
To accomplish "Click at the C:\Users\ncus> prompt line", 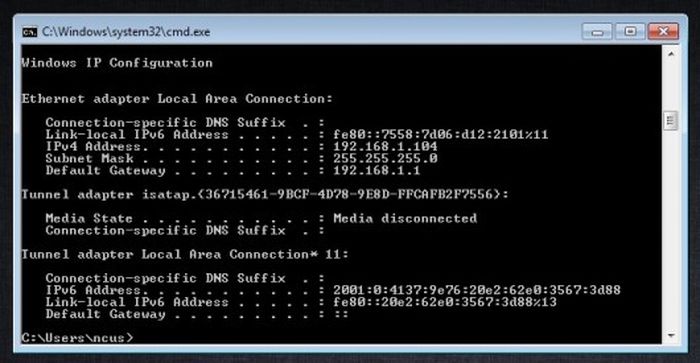I will [x=77, y=338].
